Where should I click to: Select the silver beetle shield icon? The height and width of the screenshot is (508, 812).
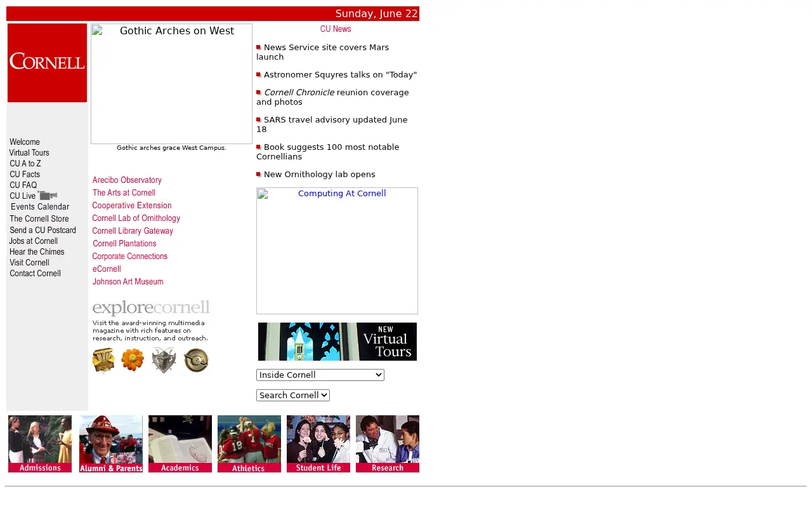click(164, 360)
